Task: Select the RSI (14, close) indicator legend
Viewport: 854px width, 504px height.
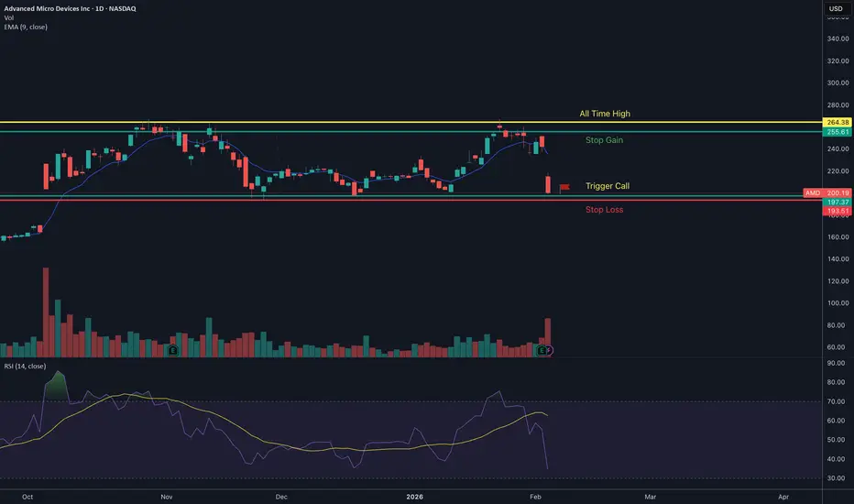Action: pos(25,367)
